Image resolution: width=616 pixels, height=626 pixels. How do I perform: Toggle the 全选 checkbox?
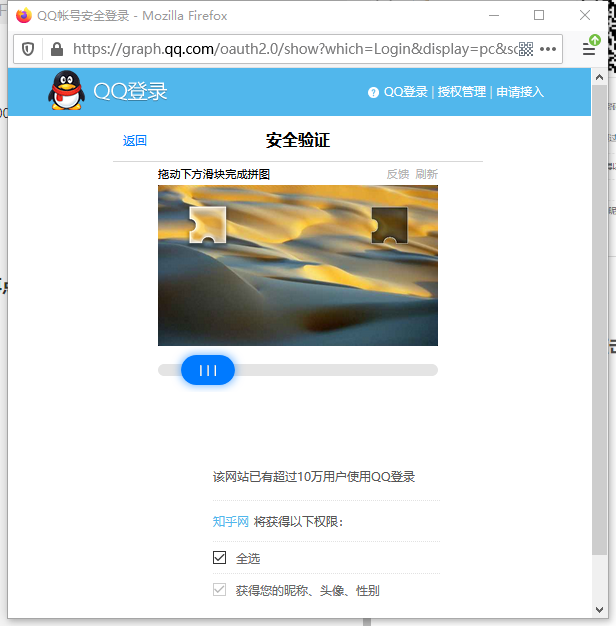point(219,557)
